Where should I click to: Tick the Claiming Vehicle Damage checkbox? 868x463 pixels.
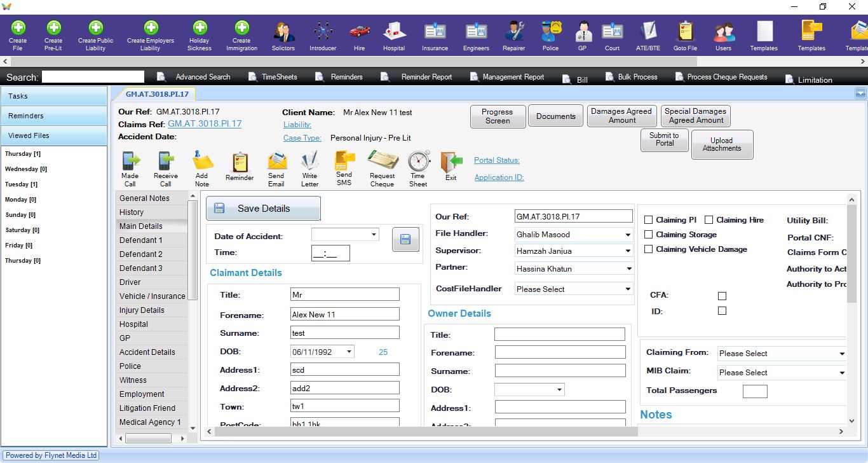click(649, 249)
